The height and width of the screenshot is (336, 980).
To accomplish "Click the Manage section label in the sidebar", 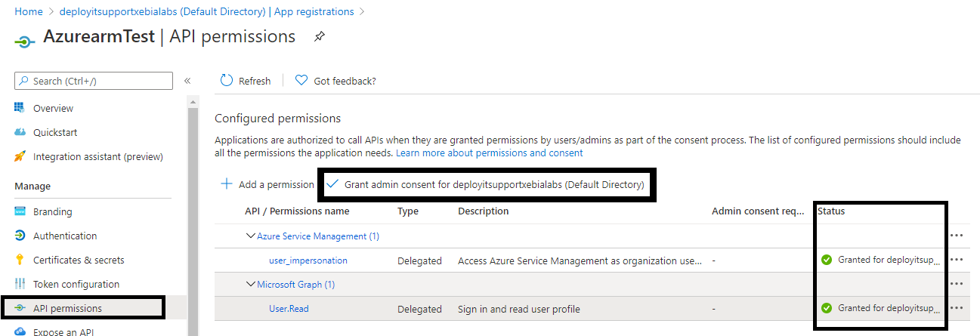I will point(32,186).
